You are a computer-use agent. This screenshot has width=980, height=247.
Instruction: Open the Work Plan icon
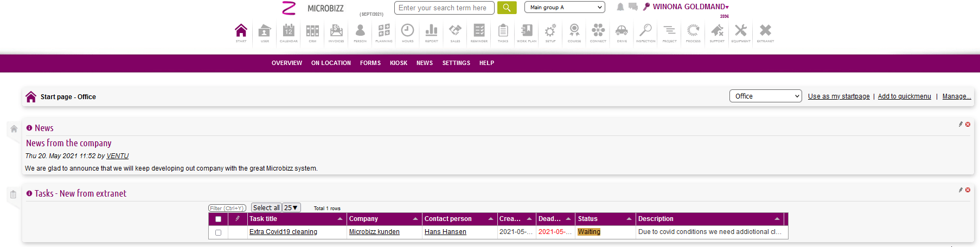pos(527,32)
